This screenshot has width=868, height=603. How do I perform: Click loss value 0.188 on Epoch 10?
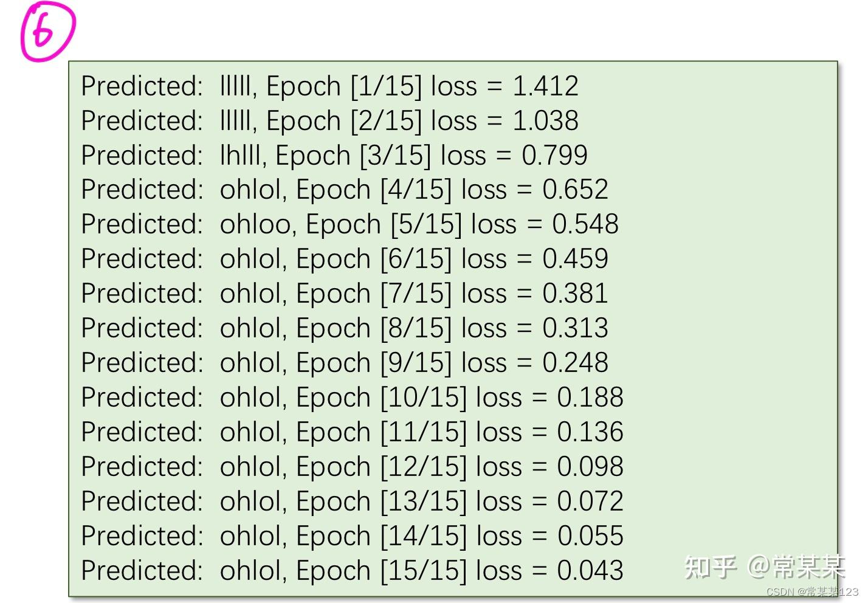point(590,398)
